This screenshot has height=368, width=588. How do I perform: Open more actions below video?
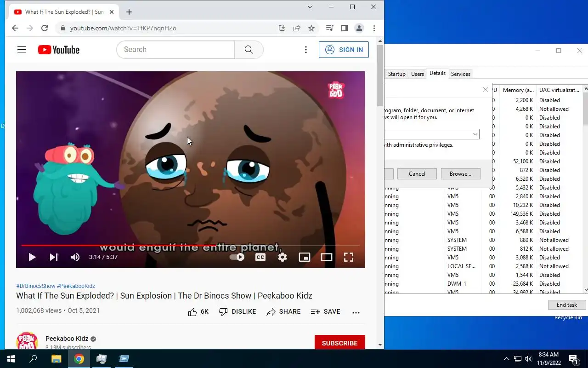pos(356,312)
